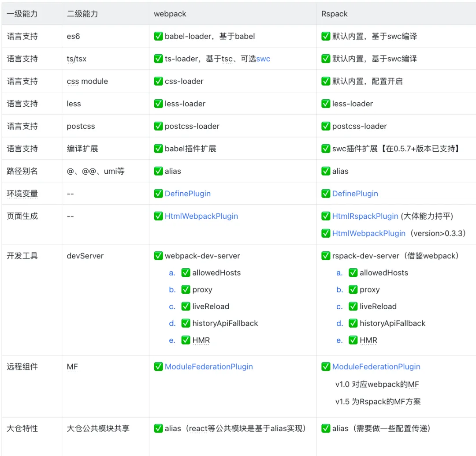Viewport: 476px width, 456px height.
Task: Click check emoji beside Rspack less-loader
Action: click(x=326, y=104)
